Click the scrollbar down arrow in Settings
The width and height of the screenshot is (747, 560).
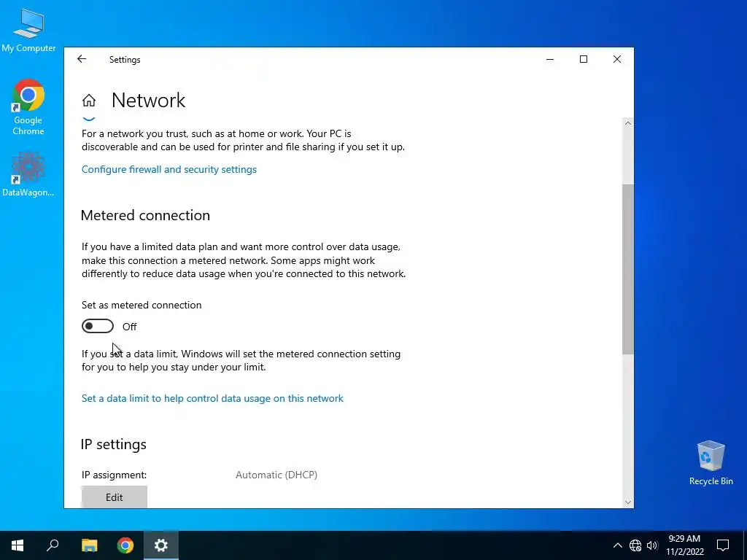point(628,502)
